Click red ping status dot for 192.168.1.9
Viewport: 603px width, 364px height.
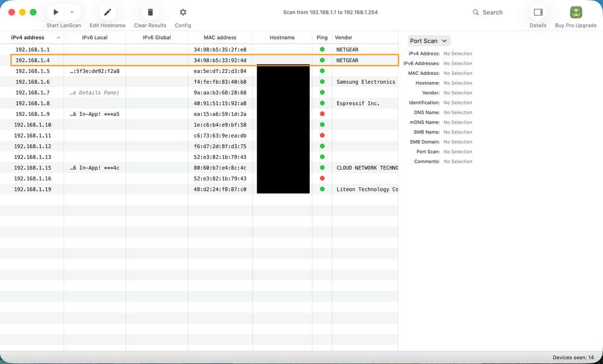[322, 114]
